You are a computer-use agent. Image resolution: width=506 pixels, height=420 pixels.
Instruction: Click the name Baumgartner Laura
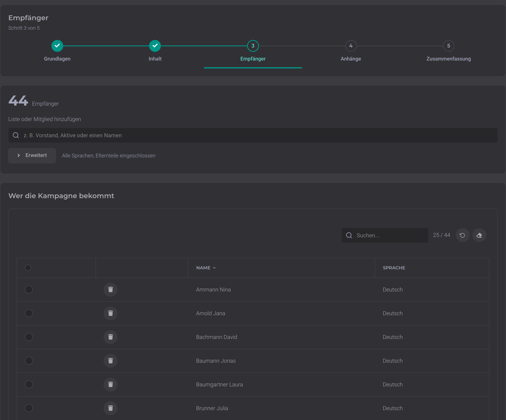pyautogui.click(x=220, y=384)
